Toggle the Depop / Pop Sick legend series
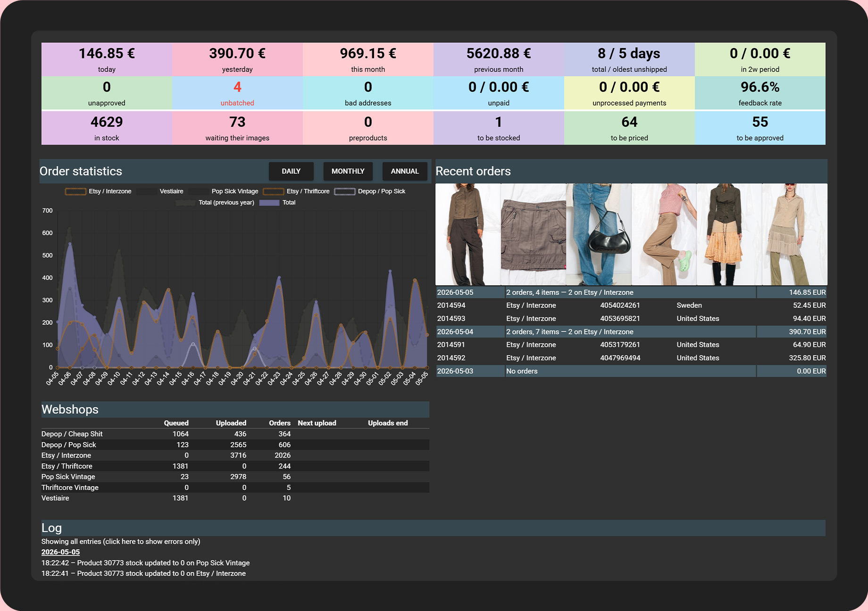This screenshot has width=868, height=611. point(370,191)
